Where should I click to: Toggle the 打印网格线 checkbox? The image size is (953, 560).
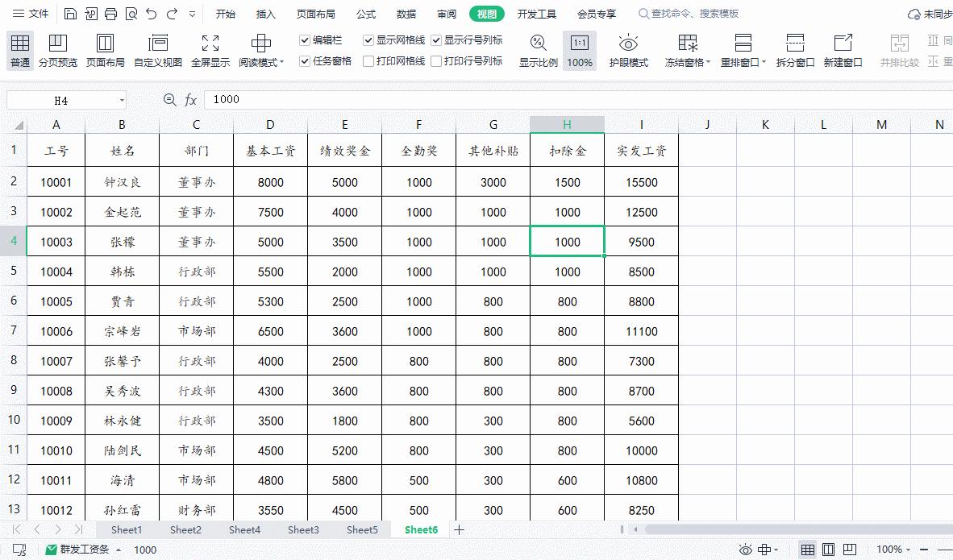[367, 60]
